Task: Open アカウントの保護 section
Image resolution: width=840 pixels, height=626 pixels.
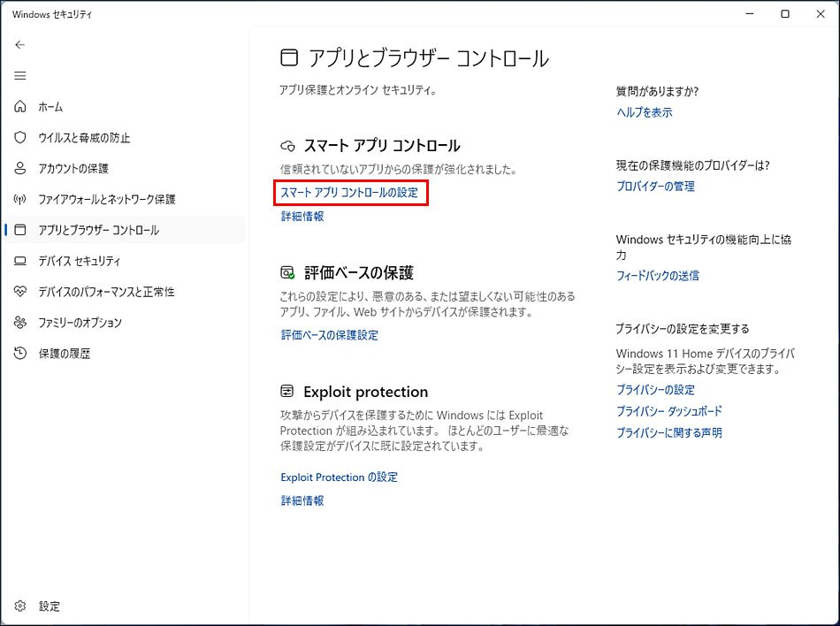Action: pyautogui.click(x=73, y=169)
